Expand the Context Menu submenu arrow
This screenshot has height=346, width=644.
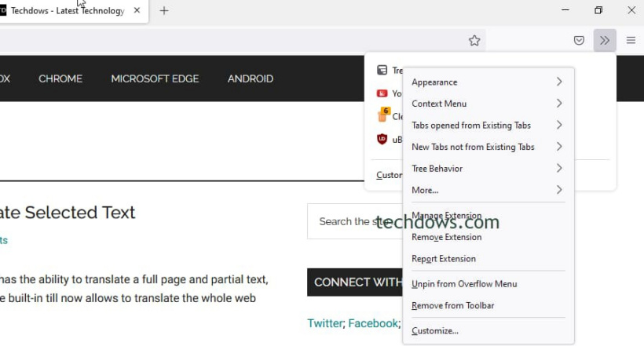559,103
